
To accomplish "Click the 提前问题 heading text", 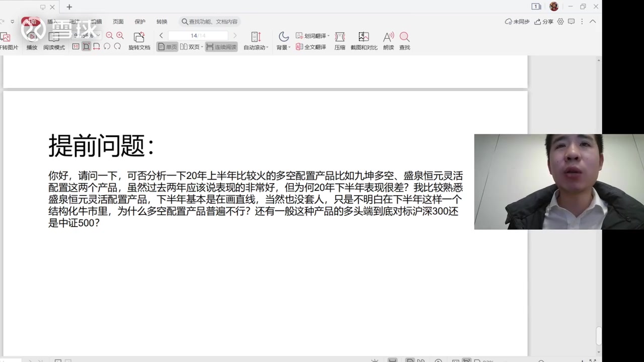I will coord(101,146).
